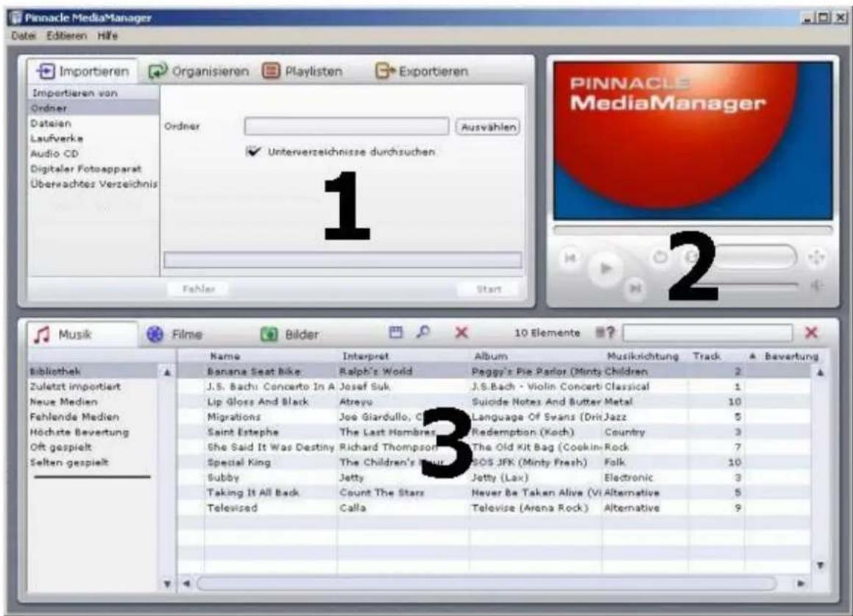
Task: Open the Datei menu
Action: click(x=24, y=36)
